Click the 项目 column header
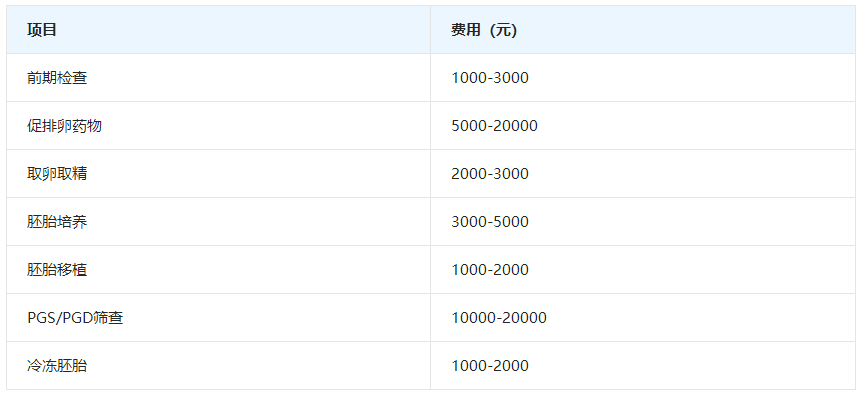Viewport: 861px width, 398px height. pyautogui.click(x=42, y=30)
